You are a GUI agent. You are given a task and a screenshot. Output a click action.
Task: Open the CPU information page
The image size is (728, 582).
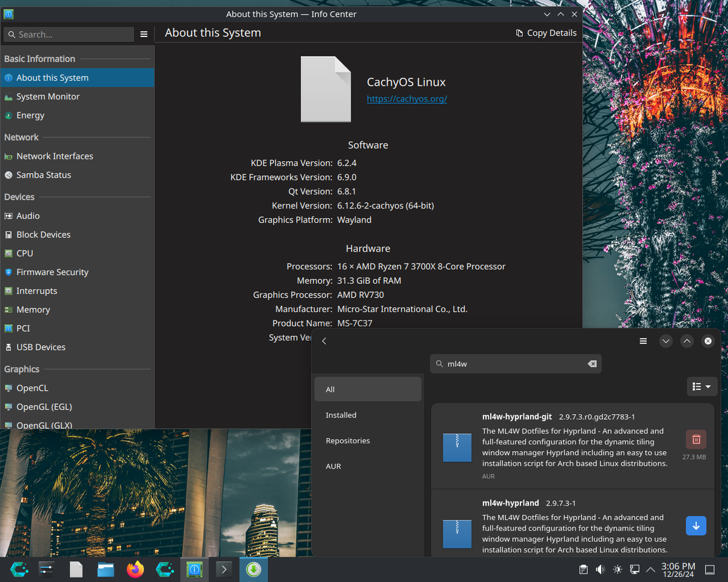[77, 253]
